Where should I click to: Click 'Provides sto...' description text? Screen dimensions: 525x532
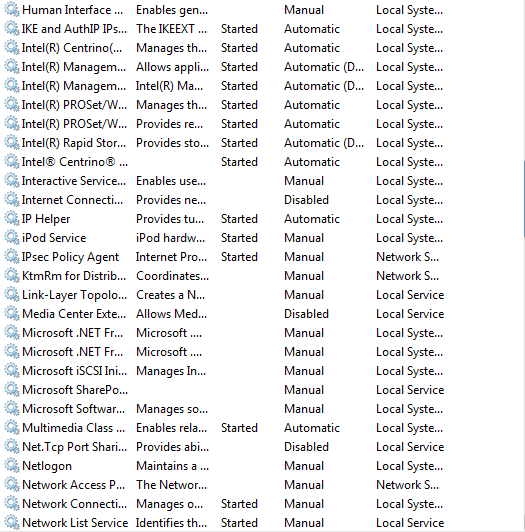(x=172, y=143)
